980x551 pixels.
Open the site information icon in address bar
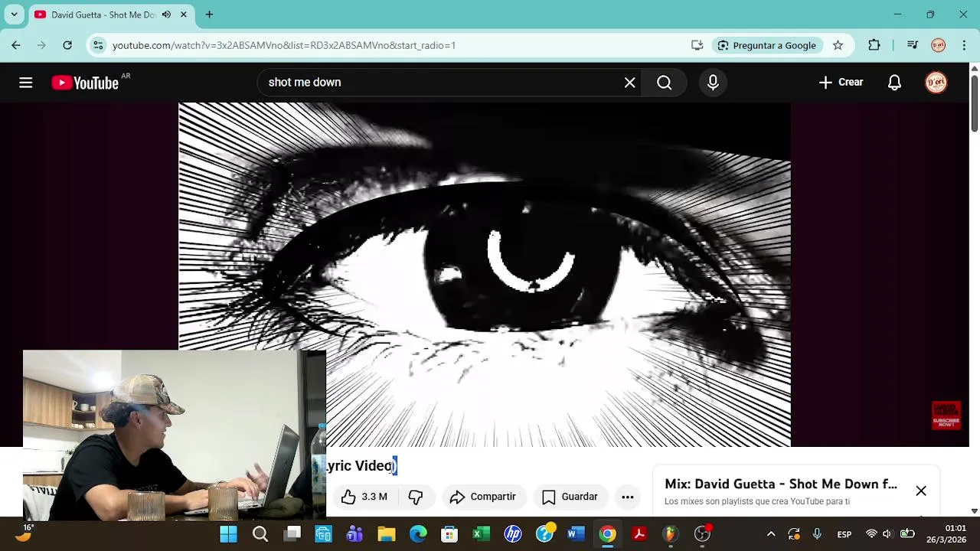[98, 45]
